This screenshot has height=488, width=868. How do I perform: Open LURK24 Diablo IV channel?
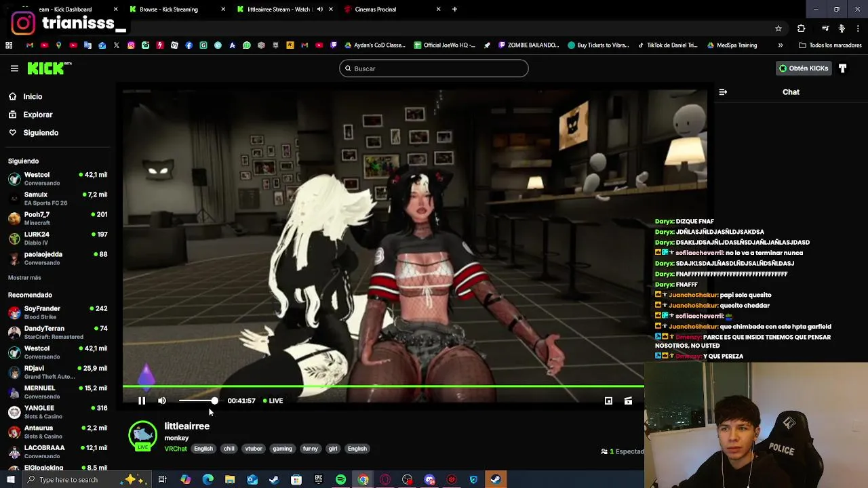(58, 238)
